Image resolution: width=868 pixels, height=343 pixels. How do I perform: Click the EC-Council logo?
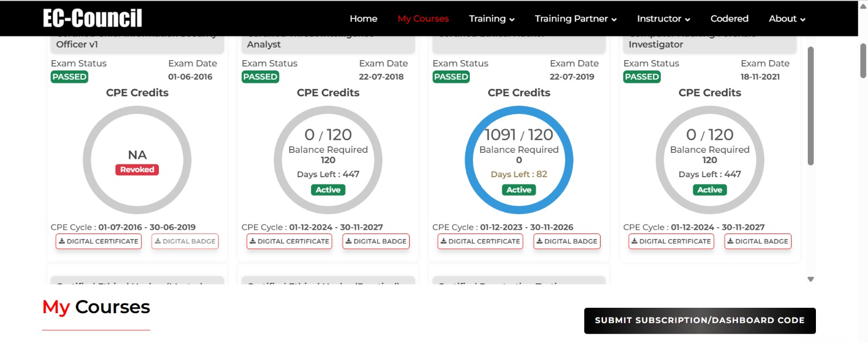tap(93, 18)
